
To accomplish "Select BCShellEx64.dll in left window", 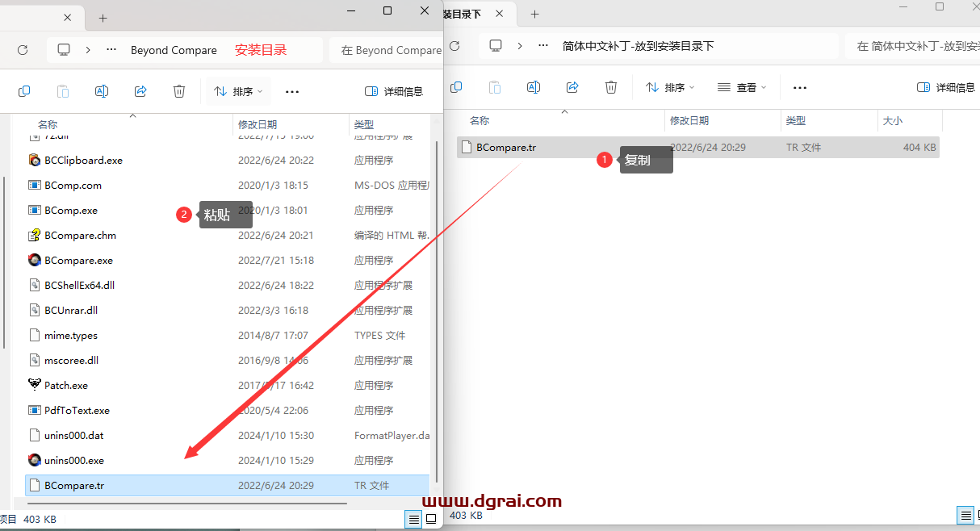I will pyautogui.click(x=228, y=285).
